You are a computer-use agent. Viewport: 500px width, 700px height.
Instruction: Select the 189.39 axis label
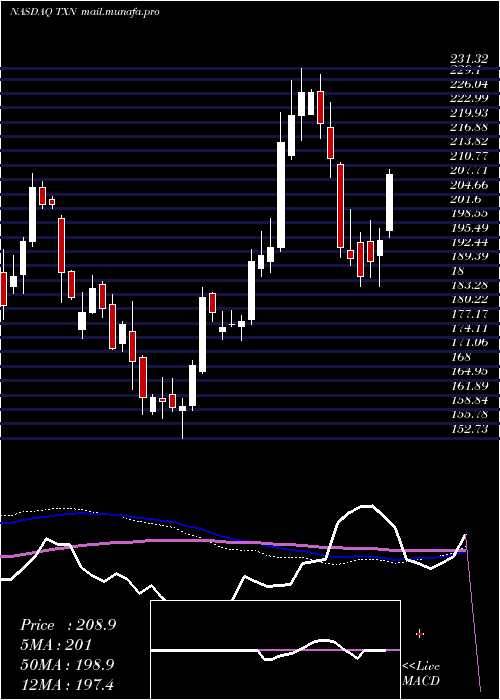(469, 256)
